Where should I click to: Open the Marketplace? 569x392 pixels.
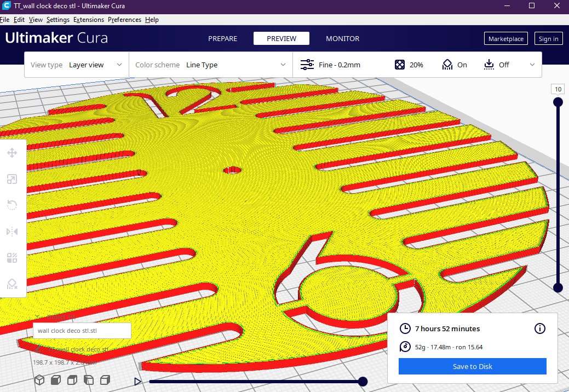tap(506, 38)
